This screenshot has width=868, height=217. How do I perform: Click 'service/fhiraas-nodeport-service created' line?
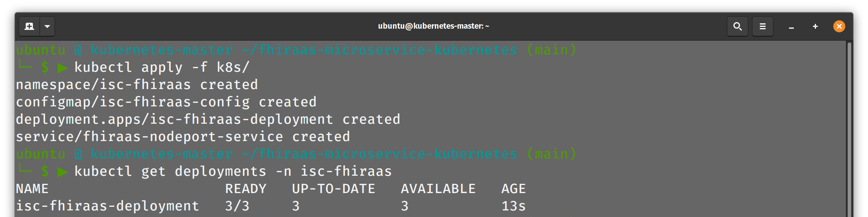[x=183, y=137]
